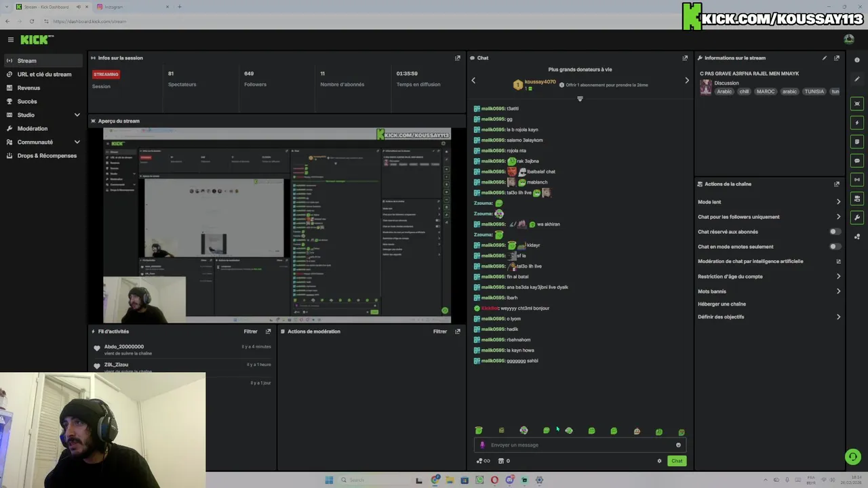Open chat settings gear icon

click(x=659, y=461)
